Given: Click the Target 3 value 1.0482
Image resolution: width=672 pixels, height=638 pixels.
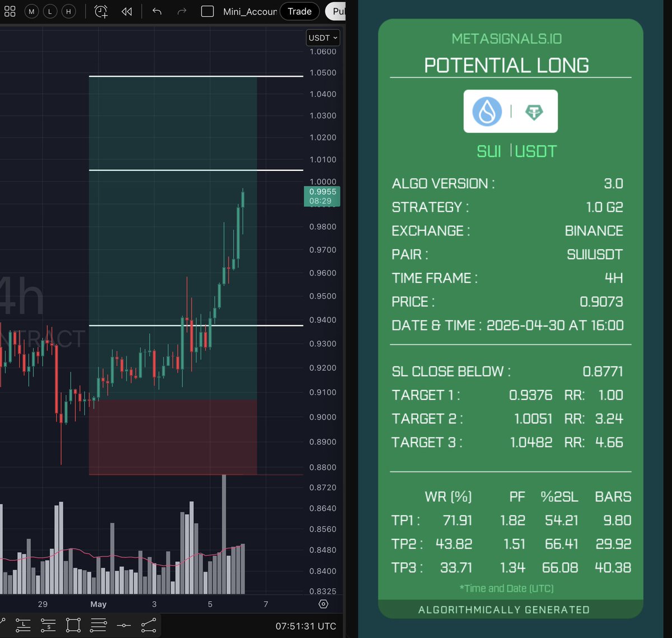Looking at the screenshot, I should click(531, 442).
